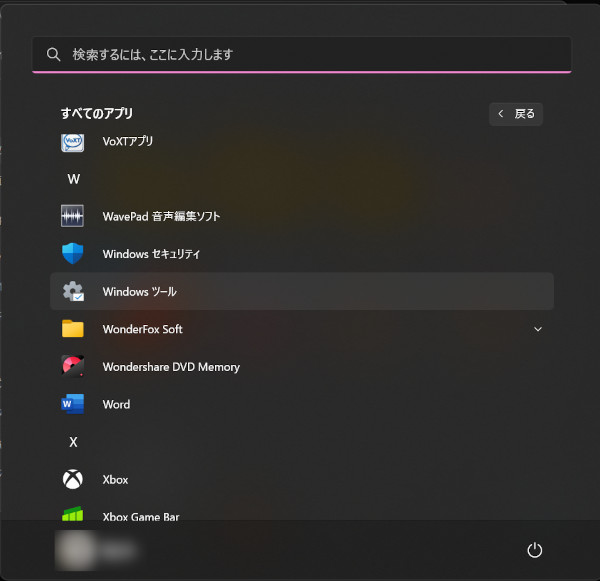
Task: Launch Word by its name label
Action: [x=116, y=405]
